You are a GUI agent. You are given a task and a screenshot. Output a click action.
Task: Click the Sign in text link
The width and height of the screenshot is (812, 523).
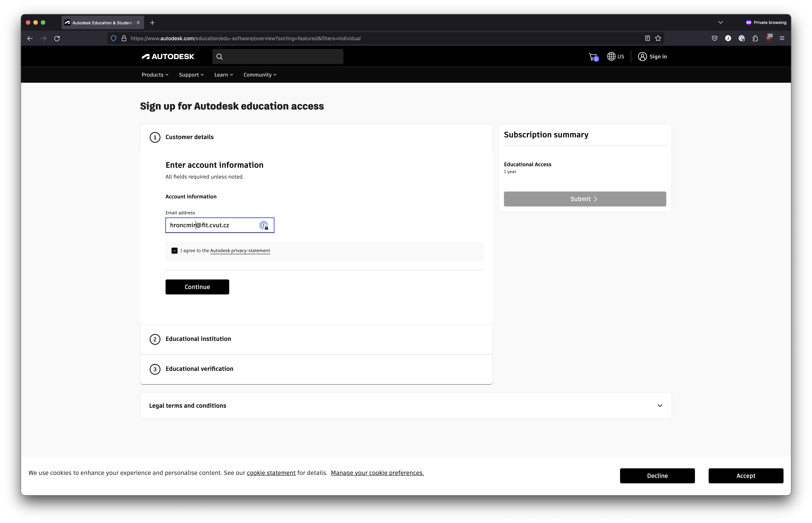(x=658, y=57)
